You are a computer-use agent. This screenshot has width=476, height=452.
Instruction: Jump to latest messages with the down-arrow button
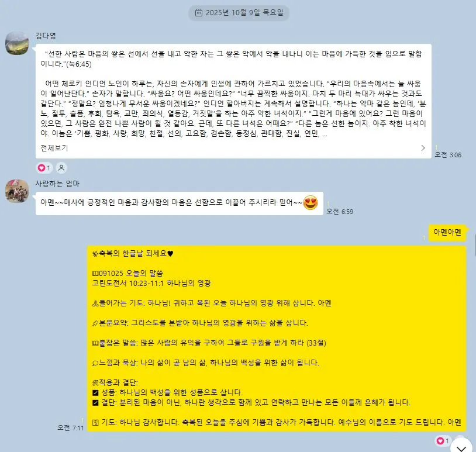click(x=461, y=447)
